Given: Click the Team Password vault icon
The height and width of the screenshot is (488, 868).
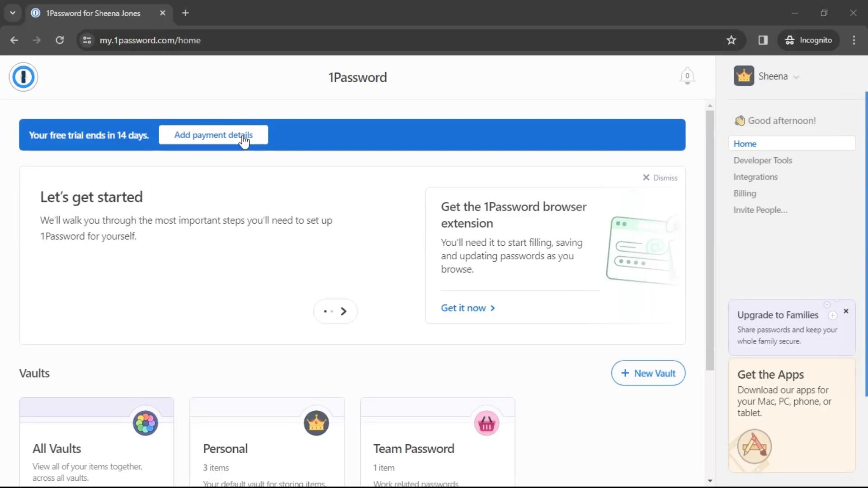Looking at the screenshot, I should point(486,422).
